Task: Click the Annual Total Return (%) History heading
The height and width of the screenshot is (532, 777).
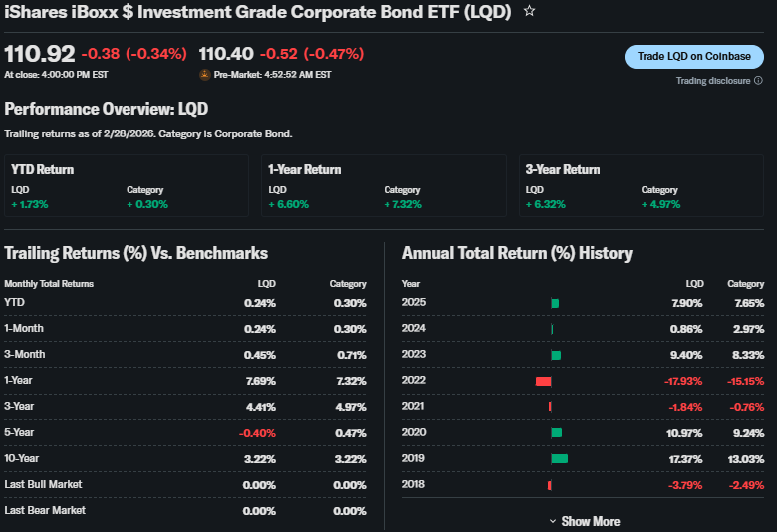Action: tap(517, 253)
